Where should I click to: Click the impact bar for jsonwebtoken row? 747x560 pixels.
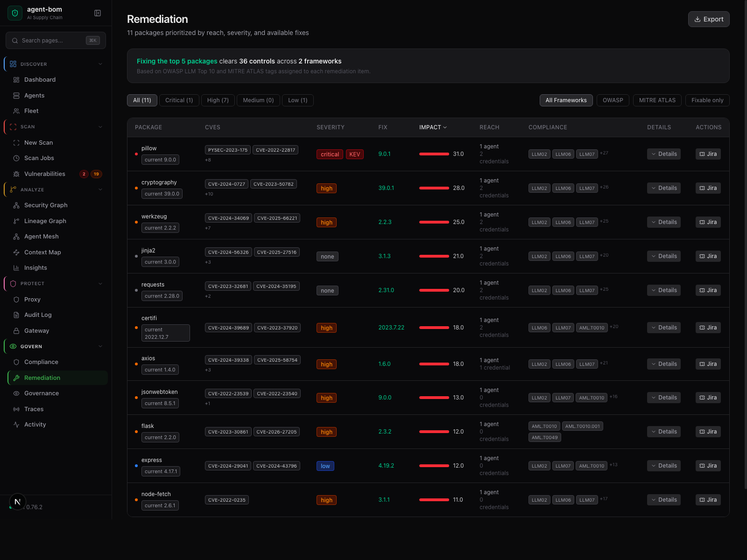tap(434, 398)
